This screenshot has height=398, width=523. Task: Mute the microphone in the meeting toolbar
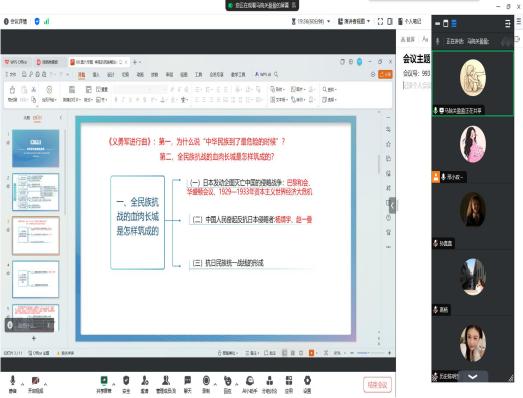12,384
